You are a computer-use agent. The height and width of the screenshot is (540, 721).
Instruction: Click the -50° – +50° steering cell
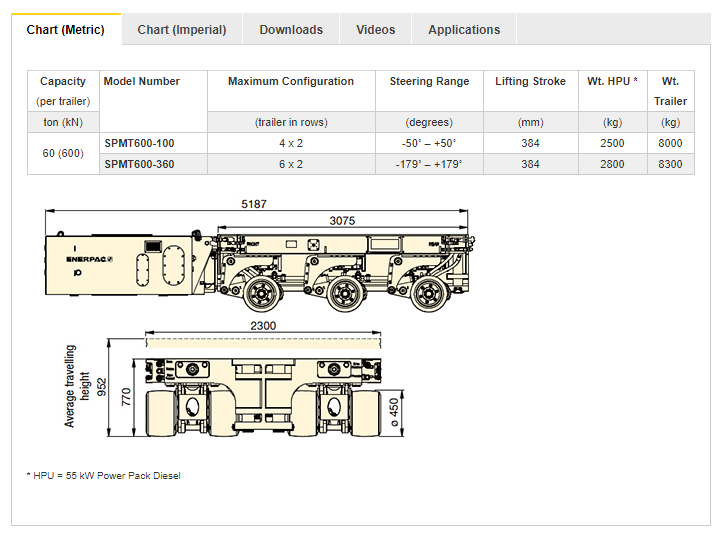pyautogui.click(x=429, y=143)
